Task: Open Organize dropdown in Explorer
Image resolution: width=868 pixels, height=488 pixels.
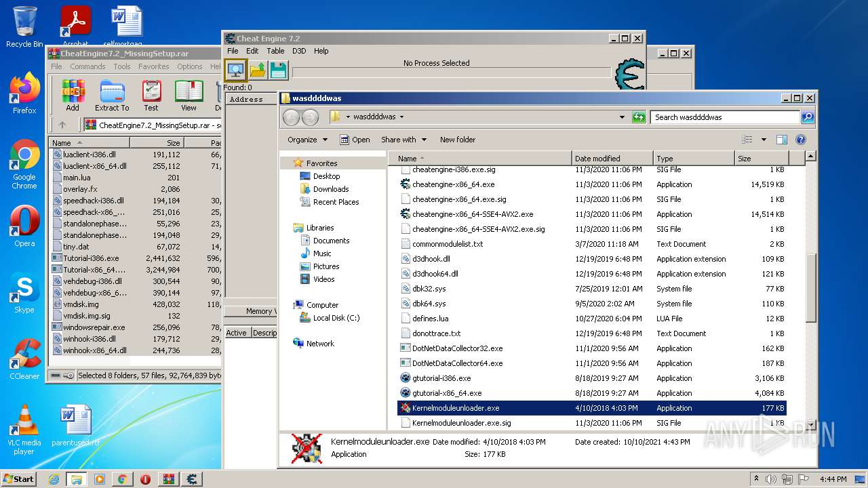Action: [x=307, y=140]
